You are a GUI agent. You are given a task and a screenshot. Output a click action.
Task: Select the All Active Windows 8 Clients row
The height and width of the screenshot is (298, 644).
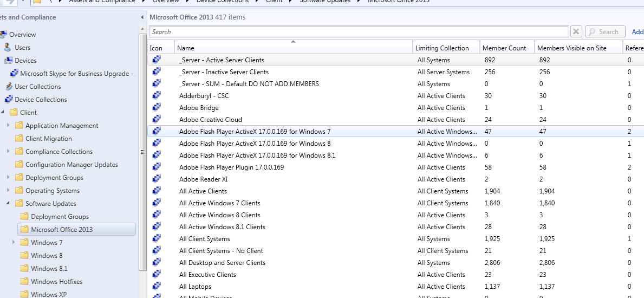pyautogui.click(x=395, y=215)
